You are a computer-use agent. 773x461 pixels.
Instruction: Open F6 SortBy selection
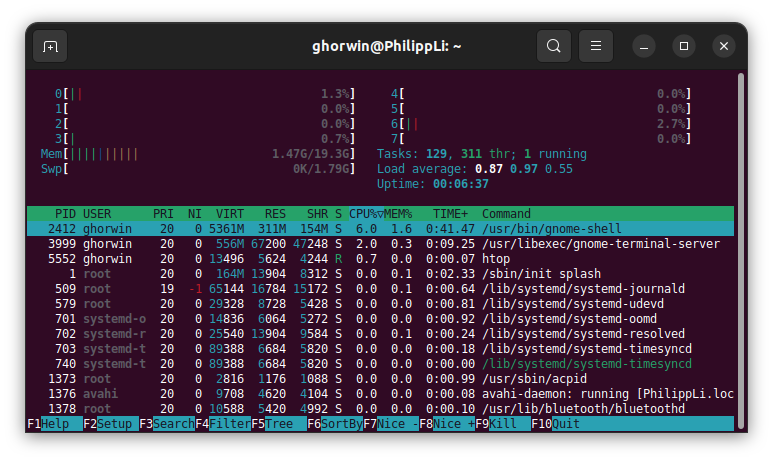[334, 423]
